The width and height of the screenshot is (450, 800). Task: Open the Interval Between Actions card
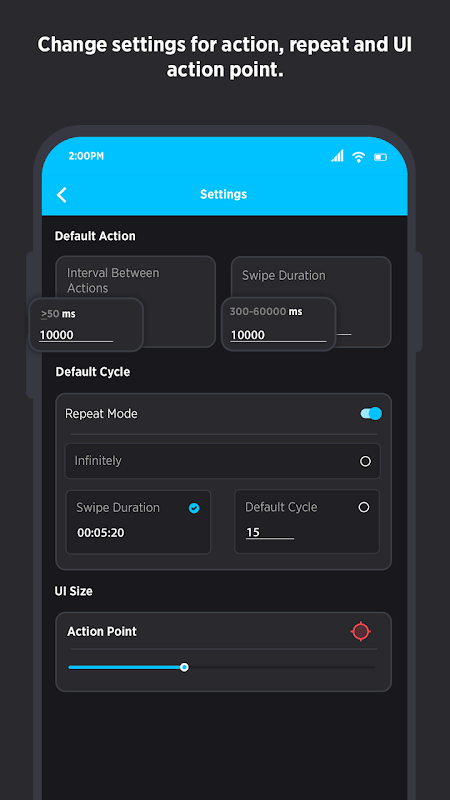(x=136, y=302)
